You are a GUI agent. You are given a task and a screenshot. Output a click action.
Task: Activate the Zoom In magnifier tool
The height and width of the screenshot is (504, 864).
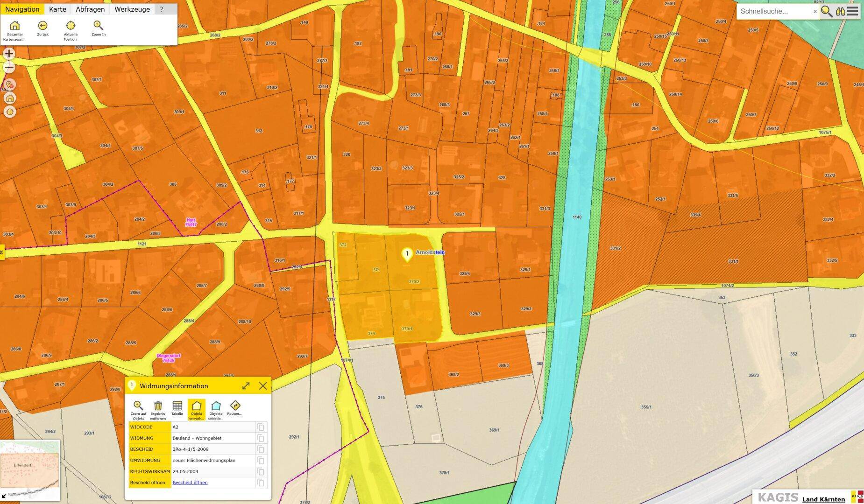(98, 26)
